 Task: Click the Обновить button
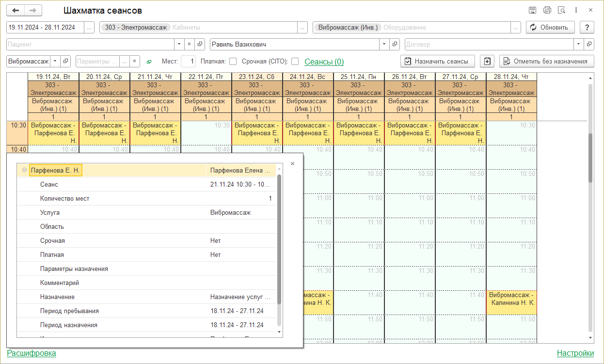click(550, 27)
